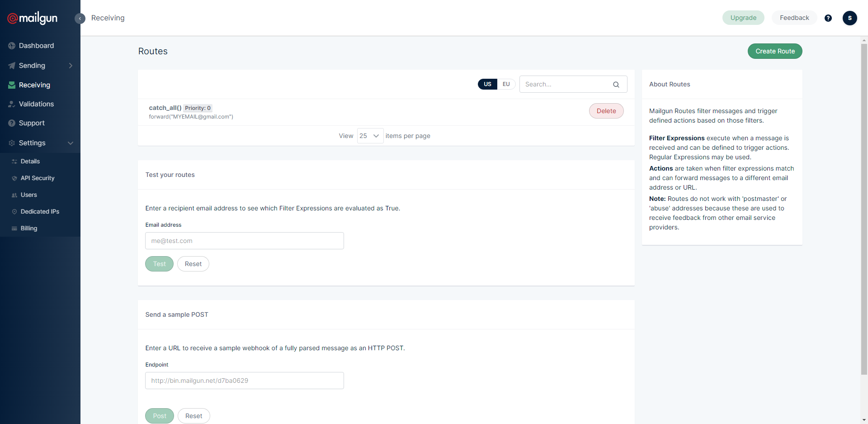Click the Send a sample POST heading
The image size is (868, 424).
click(177, 314)
